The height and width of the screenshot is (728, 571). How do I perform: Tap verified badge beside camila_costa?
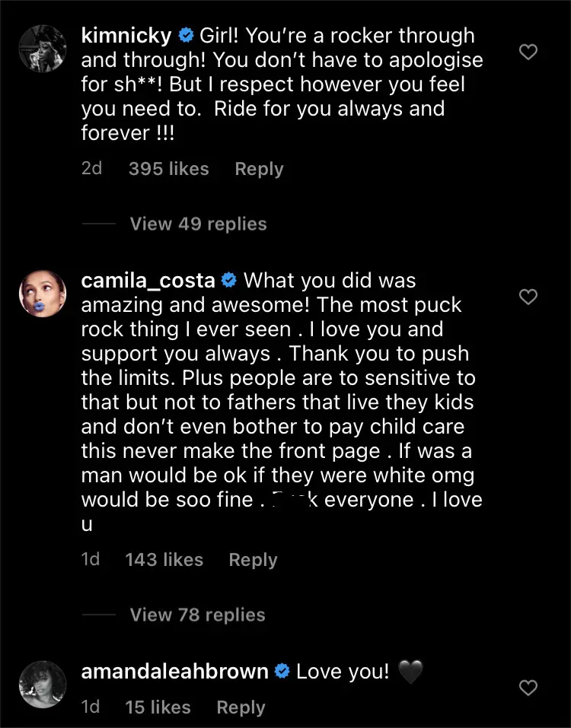click(x=228, y=281)
